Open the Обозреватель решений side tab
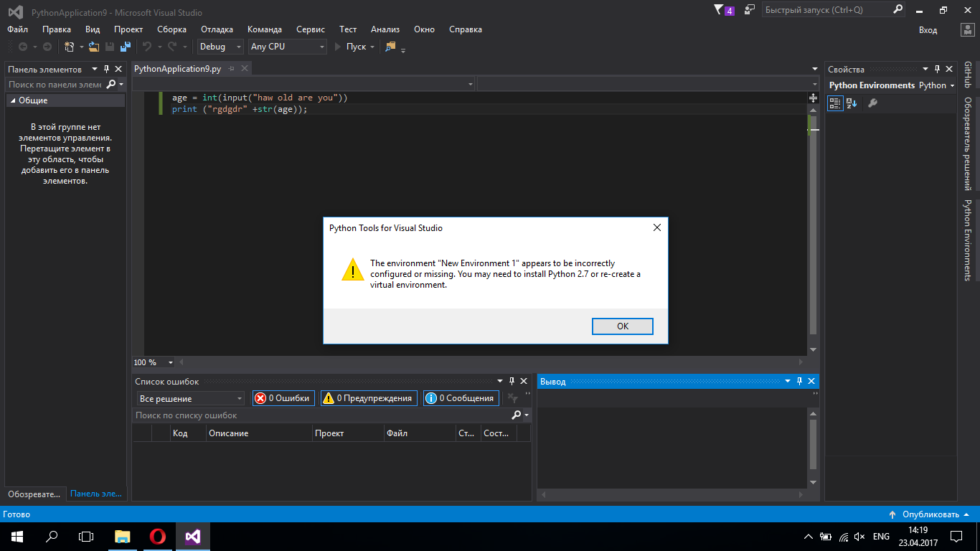 point(967,143)
